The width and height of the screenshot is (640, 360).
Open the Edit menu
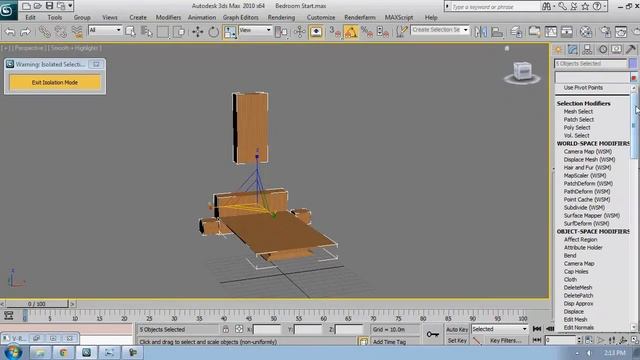[30, 18]
